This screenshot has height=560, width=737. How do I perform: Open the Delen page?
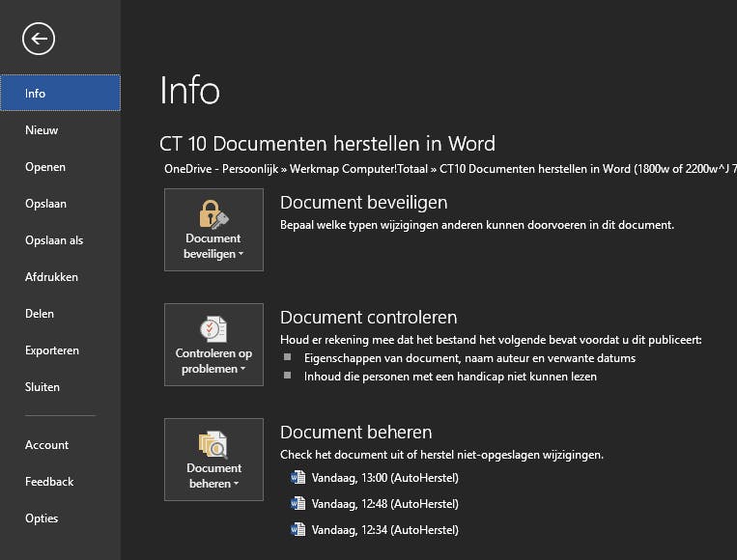(61, 314)
